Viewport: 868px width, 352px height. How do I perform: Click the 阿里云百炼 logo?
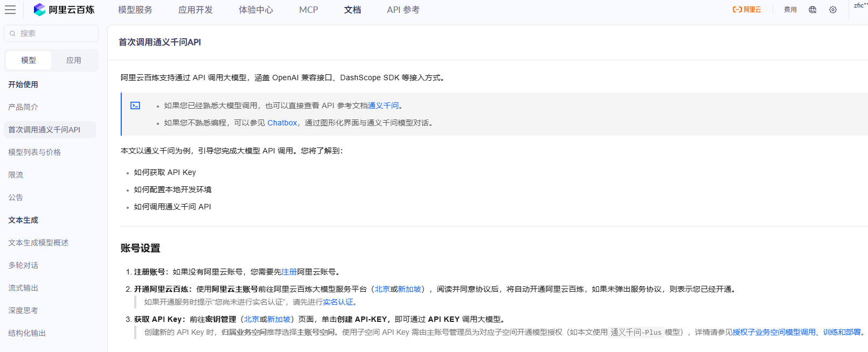coord(64,10)
